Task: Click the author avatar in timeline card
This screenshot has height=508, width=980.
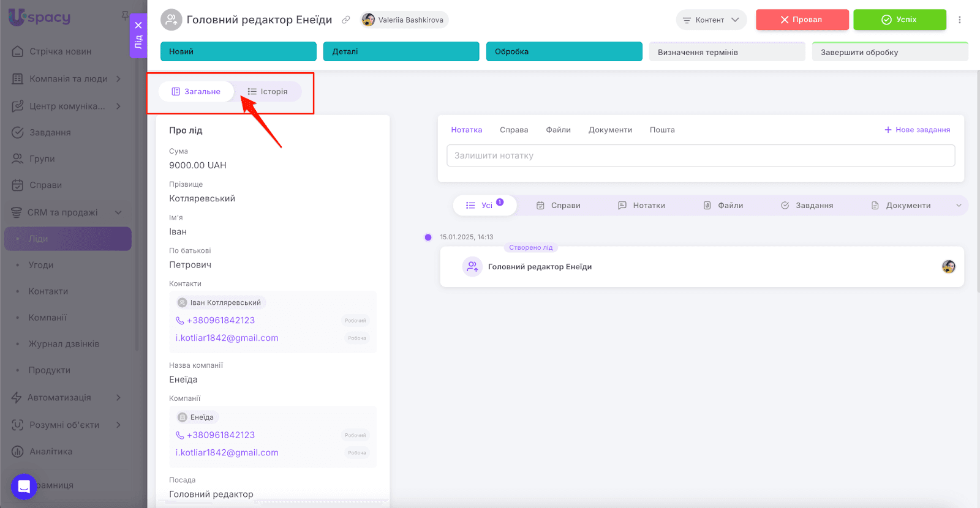Action: (x=949, y=266)
